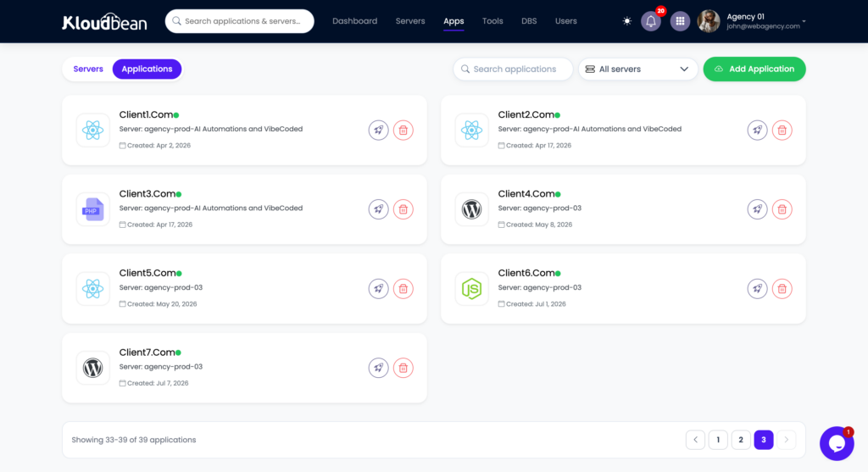This screenshot has width=868, height=472.
Task: Open the chat support bubble
Action: 837,443
